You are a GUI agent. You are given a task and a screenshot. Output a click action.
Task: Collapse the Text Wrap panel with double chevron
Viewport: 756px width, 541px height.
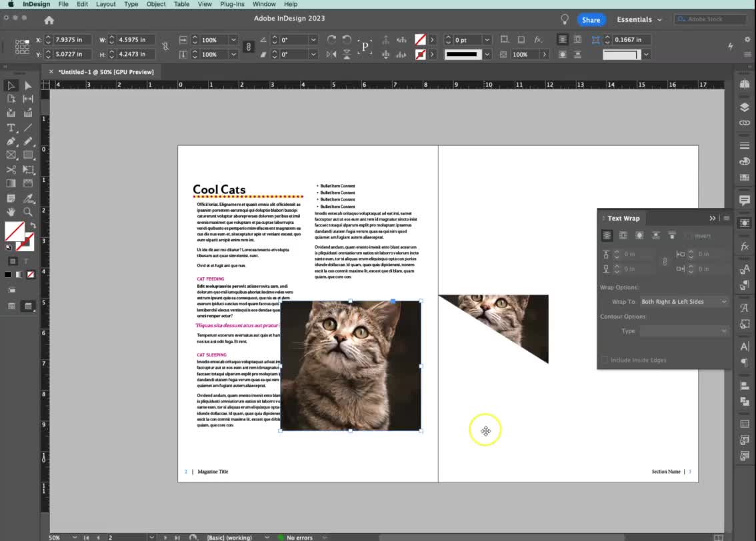(713, 218)
